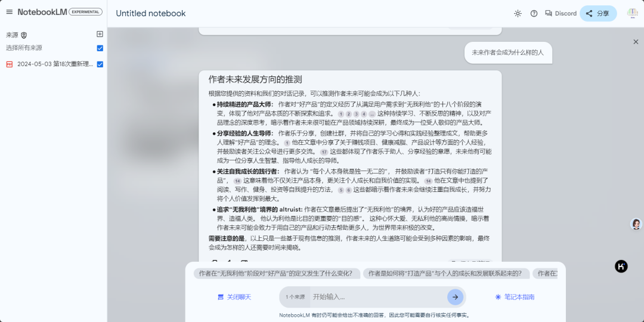Send the message with arrow button

coord(455,297)
